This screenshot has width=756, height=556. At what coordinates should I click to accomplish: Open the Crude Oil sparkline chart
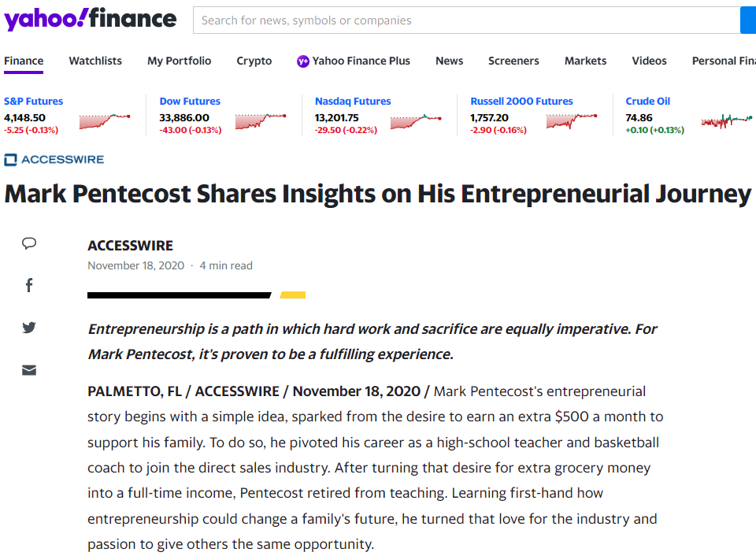tap(727, 120)
